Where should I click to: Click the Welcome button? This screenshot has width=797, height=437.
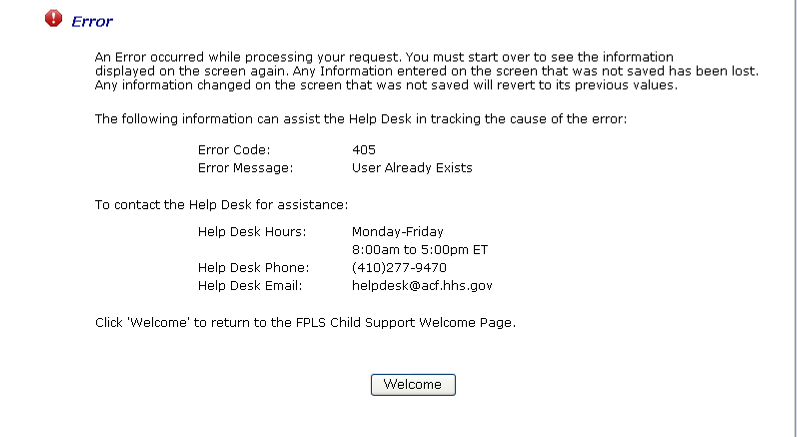[412, 385]
